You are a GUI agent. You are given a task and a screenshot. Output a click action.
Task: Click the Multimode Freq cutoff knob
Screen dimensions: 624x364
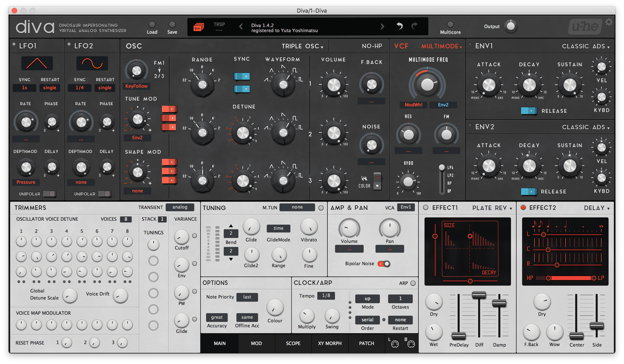tap(427, 84)
